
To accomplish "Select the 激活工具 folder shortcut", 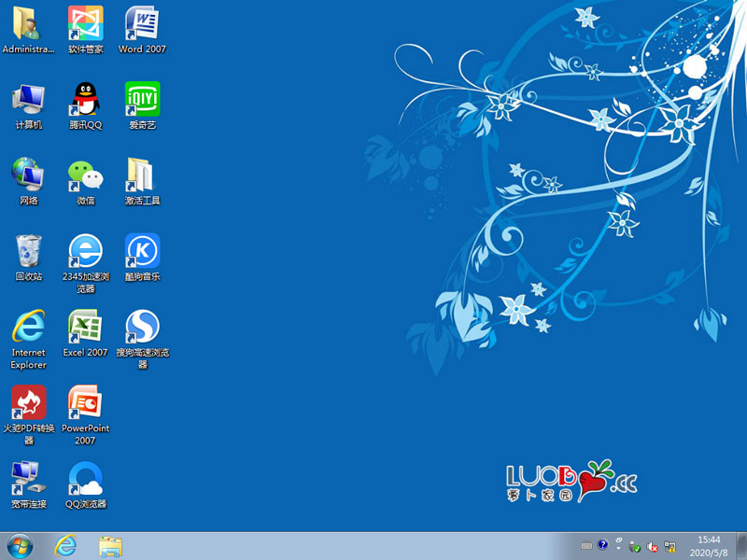I will 142,175.
